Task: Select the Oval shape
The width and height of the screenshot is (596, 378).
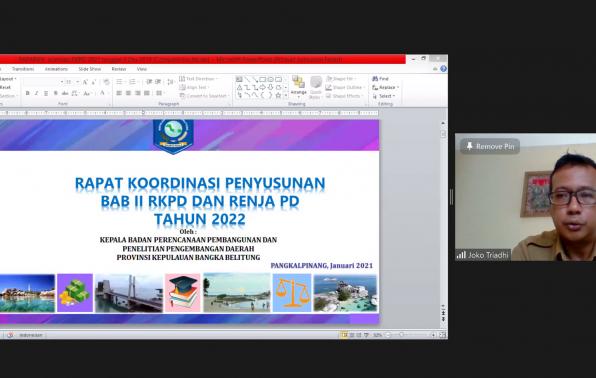Action: 271,79
